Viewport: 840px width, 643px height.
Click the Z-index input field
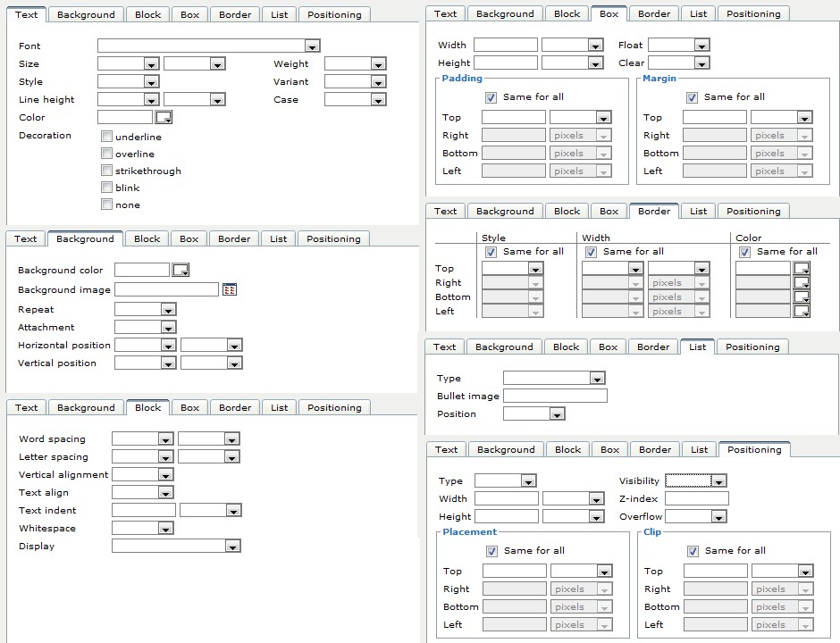point(697,498)
